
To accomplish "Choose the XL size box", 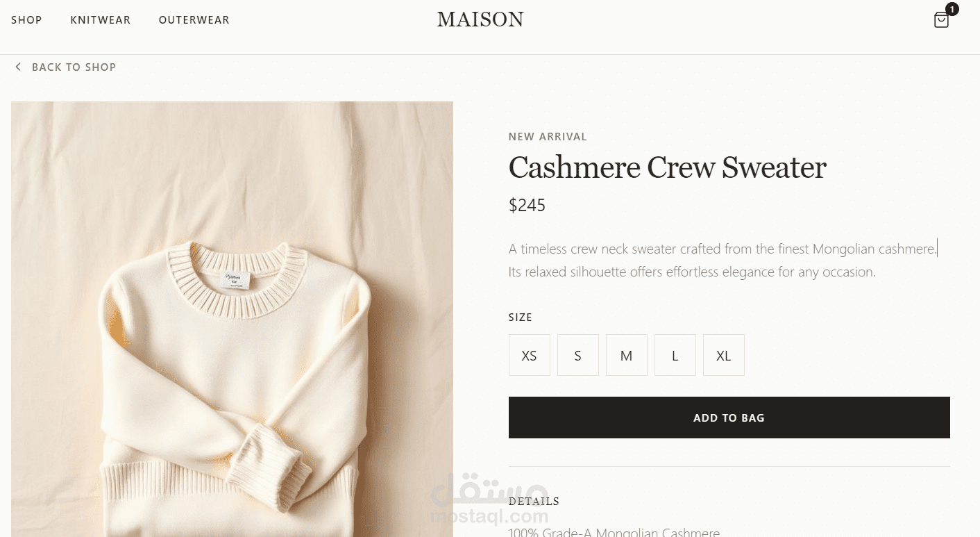I will tap(724, 355).
